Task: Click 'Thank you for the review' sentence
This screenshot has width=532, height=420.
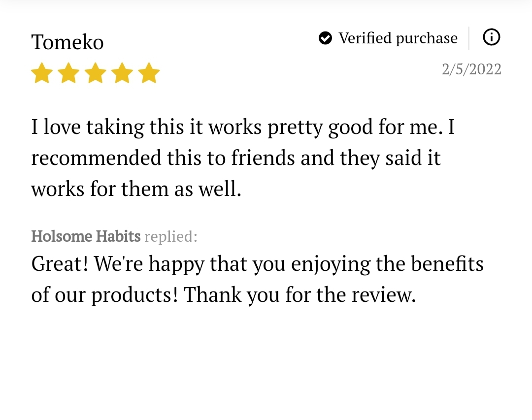Action: pyautogui.click(x=299, y=294)
